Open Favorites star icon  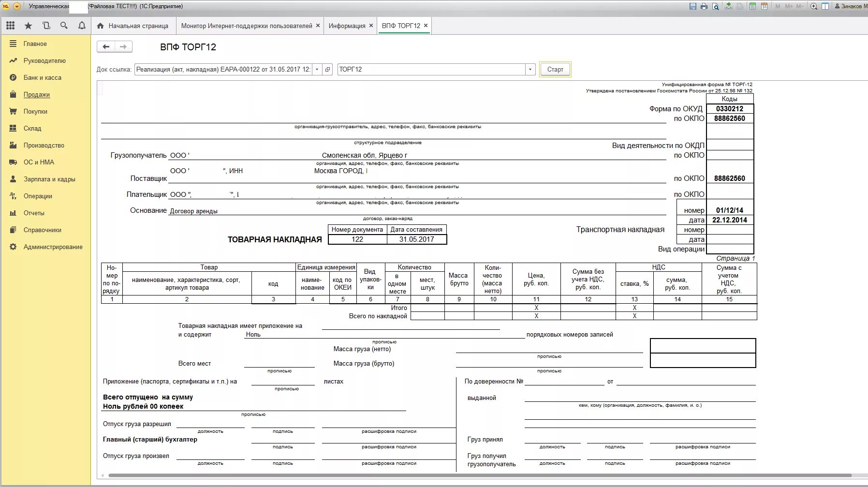29,26
